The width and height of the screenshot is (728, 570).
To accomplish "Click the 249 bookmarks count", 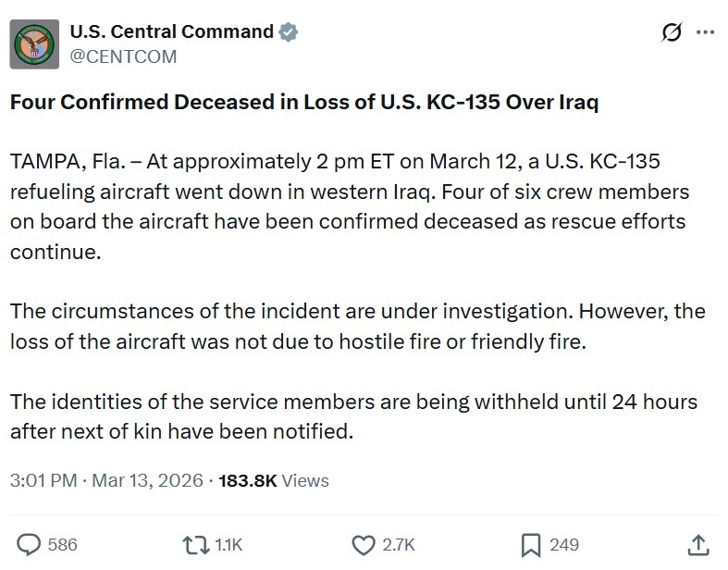I will (564, 544).
